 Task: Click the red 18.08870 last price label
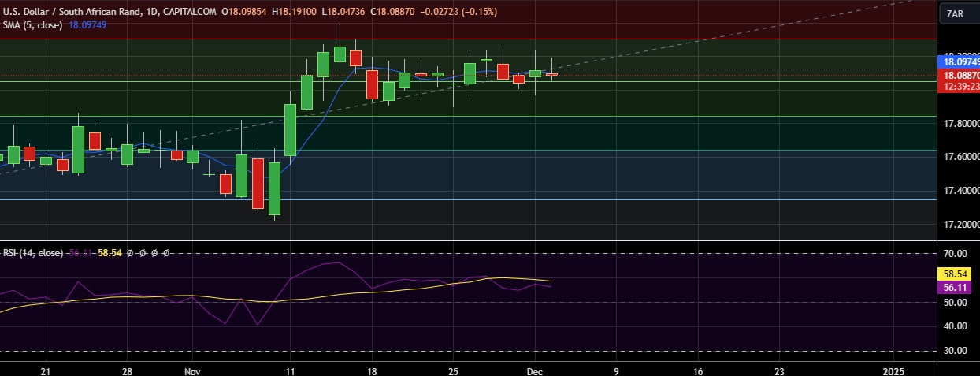point(957,75)
